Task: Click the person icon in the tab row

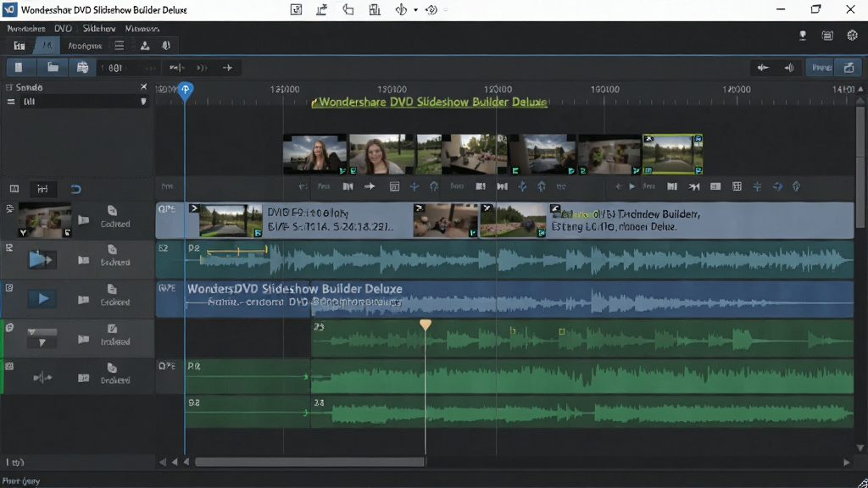Action: coord(145,46)
